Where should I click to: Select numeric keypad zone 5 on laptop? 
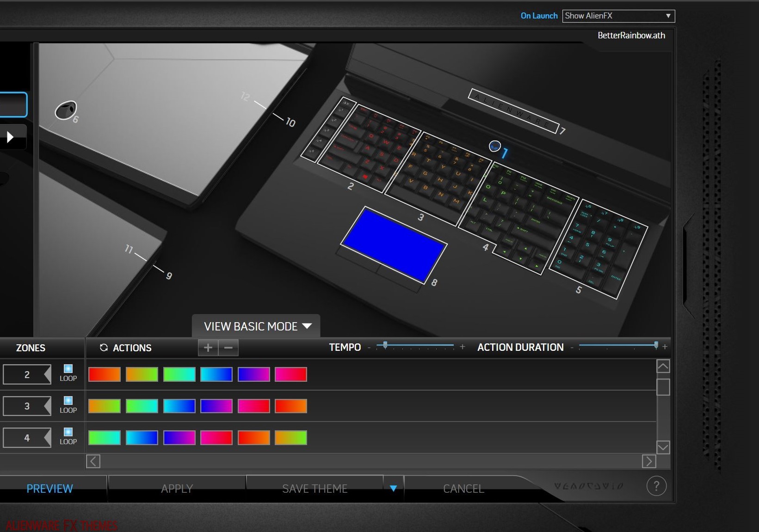click(598, 249)
